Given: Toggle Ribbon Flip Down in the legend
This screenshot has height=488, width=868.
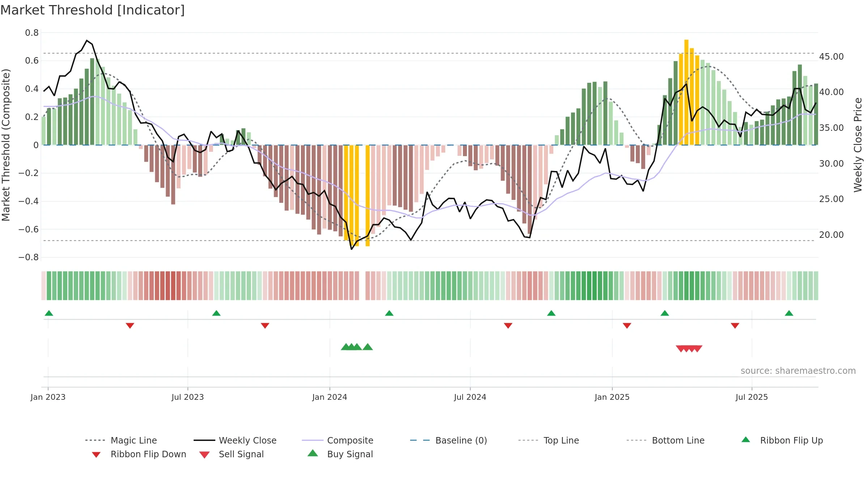Looking at the screenshot, I should click(x=139, y=454).
